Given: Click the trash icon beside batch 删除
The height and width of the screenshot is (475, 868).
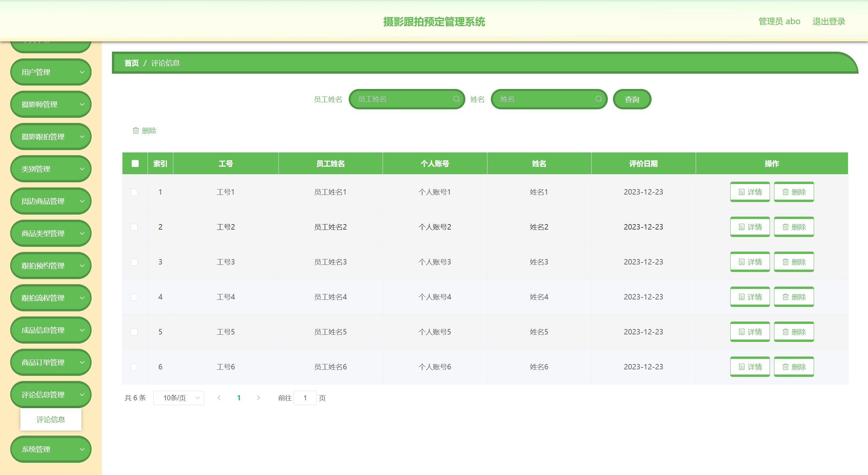Looking at the screenshot, I should tap(136, 130).
